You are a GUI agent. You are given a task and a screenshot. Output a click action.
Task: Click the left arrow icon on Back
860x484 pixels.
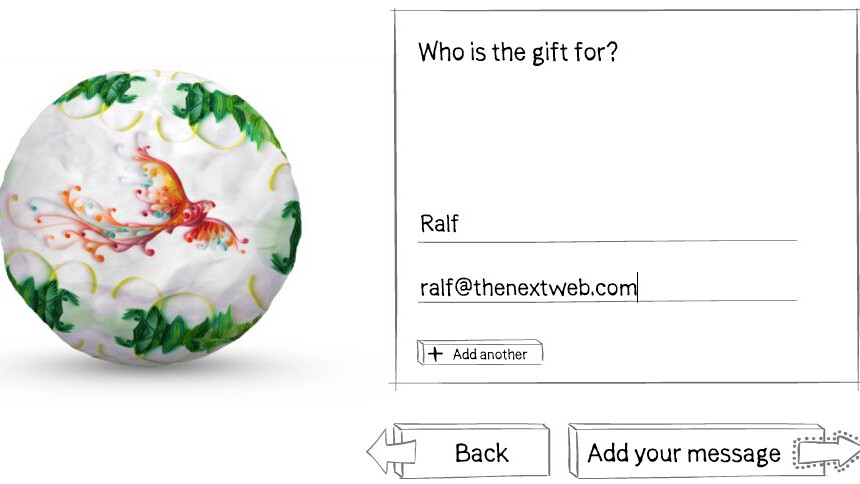tap(384, 451)
